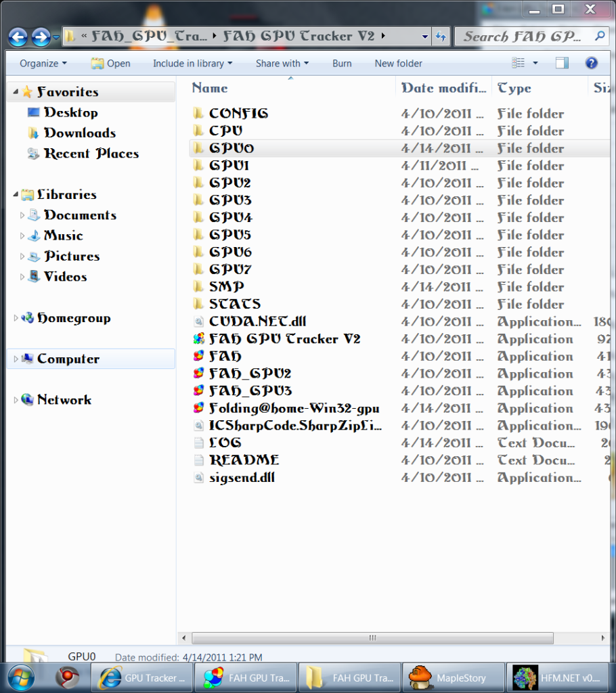This screenshot has width=616, height=693.
Task: Click the Burn toolbar button
Action: click(x=342, y=64)
